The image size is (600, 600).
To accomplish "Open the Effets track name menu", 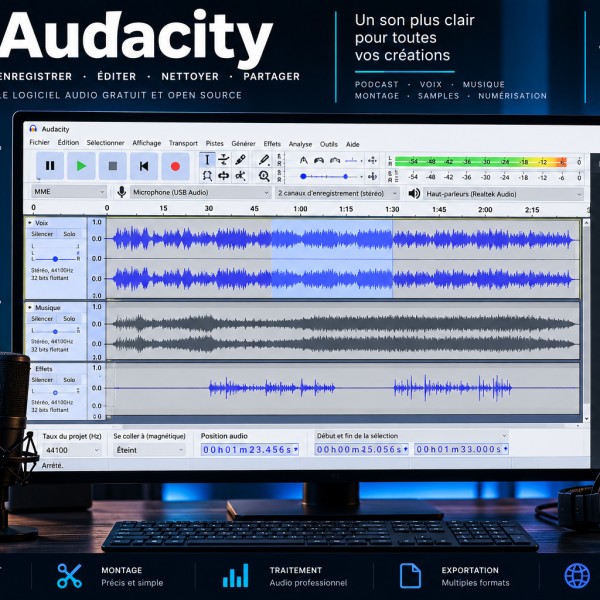I will (44, 368).
